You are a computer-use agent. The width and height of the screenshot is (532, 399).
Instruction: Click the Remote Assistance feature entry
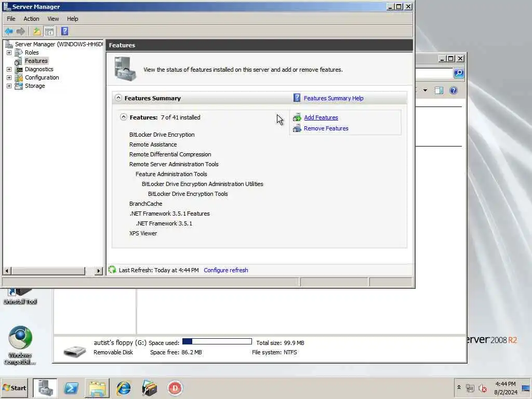tap(153, 144)
